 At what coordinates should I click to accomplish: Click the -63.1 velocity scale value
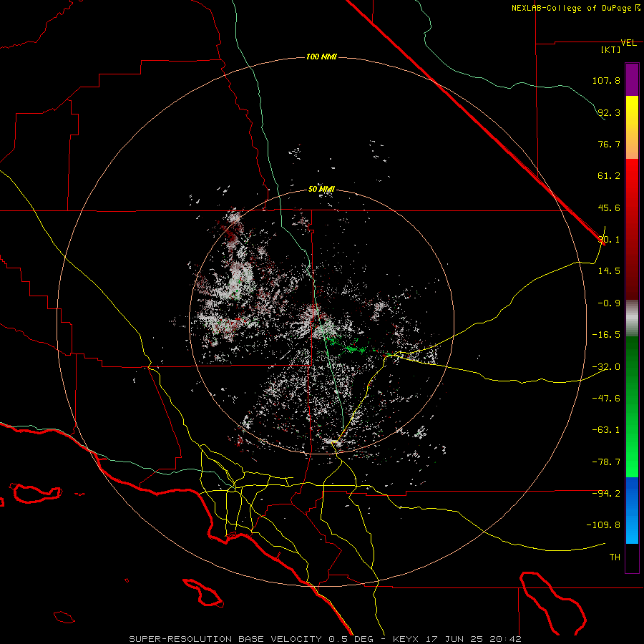click(x=606, y=430)
